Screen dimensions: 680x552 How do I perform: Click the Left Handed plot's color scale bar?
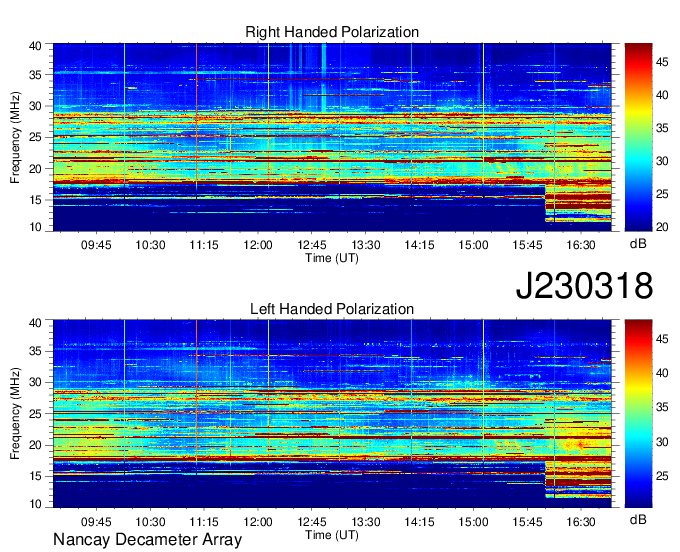pos(638,414)
